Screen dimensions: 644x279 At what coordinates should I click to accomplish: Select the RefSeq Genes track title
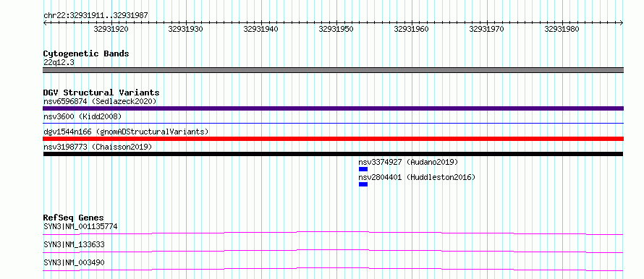pyautogui.click(x=74, y=218)
